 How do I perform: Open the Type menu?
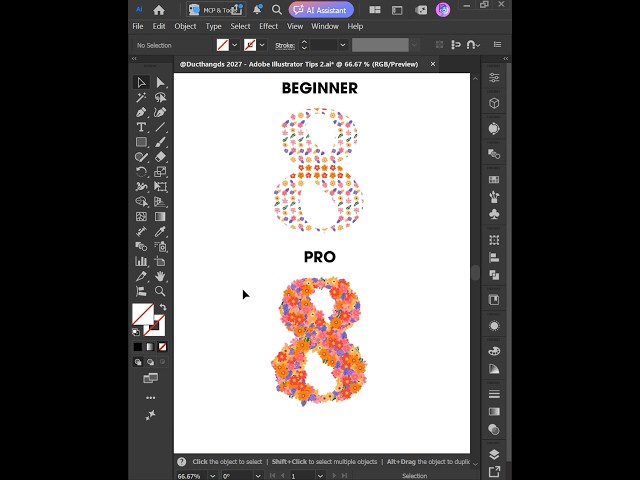pyautogui.click(x=213, y=26)
